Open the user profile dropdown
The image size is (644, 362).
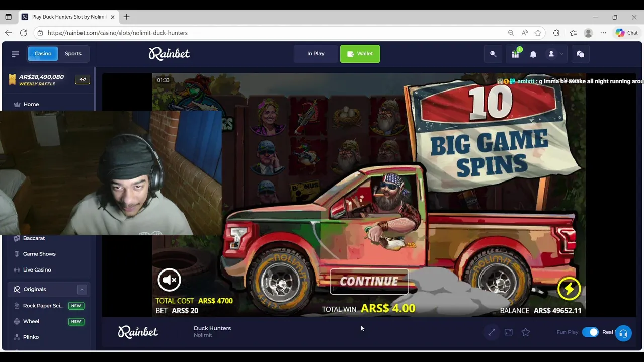pyautogui.click(x=555, y=54)
